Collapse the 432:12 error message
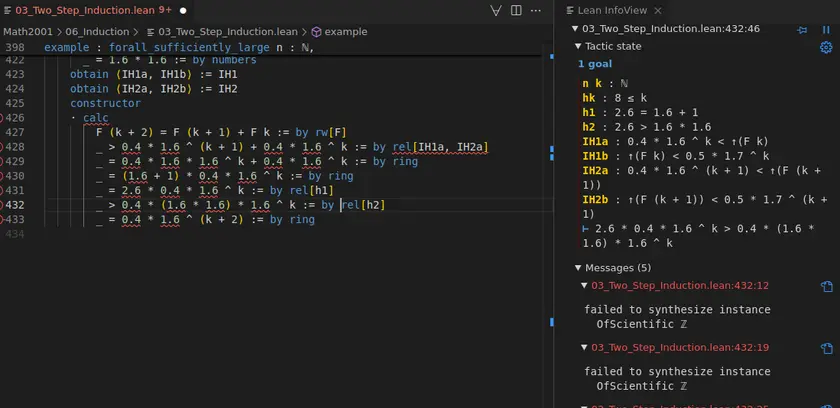The height and width of the screenshot is (408, 840). [585, 287]
